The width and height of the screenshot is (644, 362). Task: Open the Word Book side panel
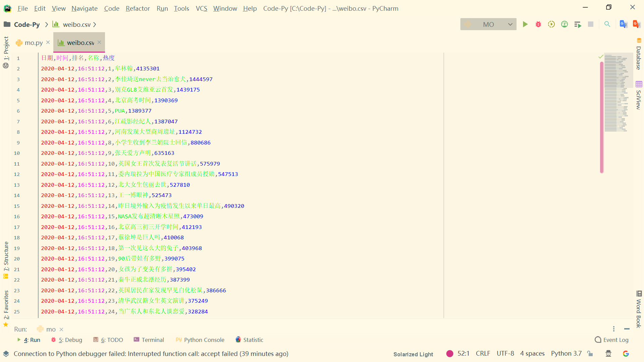pyautogui.click(x=639, y=309)
